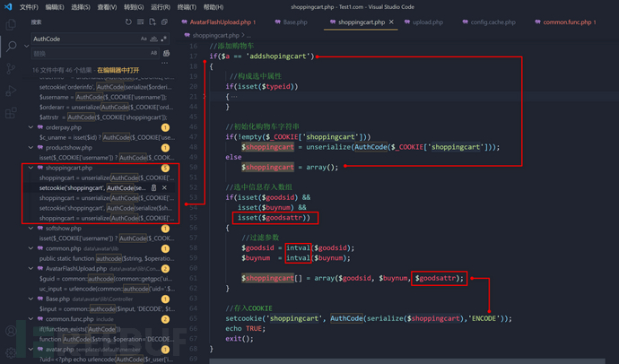Image resolution: width=619 pixels, height=364 pixels.
Task: Collapse common.func.php results group
Action: (x=31, y=318)
